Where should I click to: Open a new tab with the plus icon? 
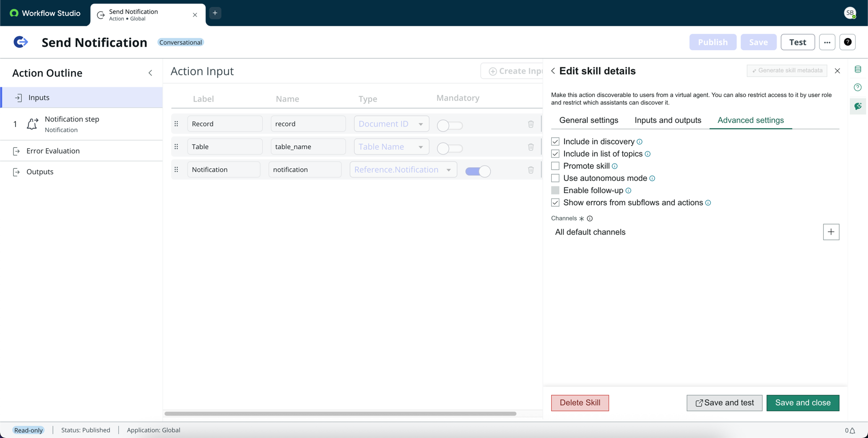coord(215,13)
